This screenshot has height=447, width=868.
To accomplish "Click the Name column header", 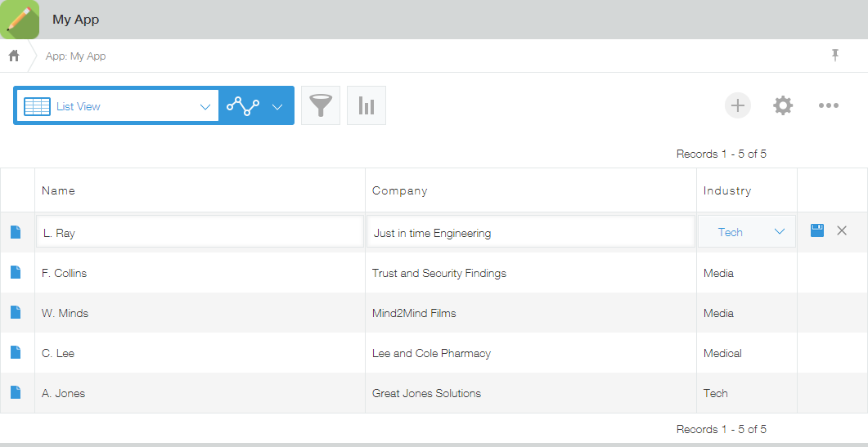I will pyautogui.click(x=58, y=191).
